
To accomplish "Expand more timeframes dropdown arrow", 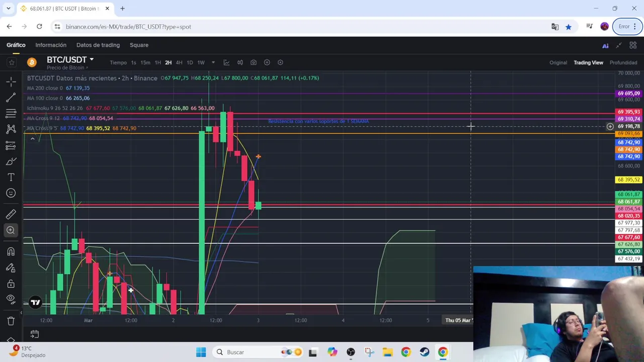I will click(x=213, y=62).
